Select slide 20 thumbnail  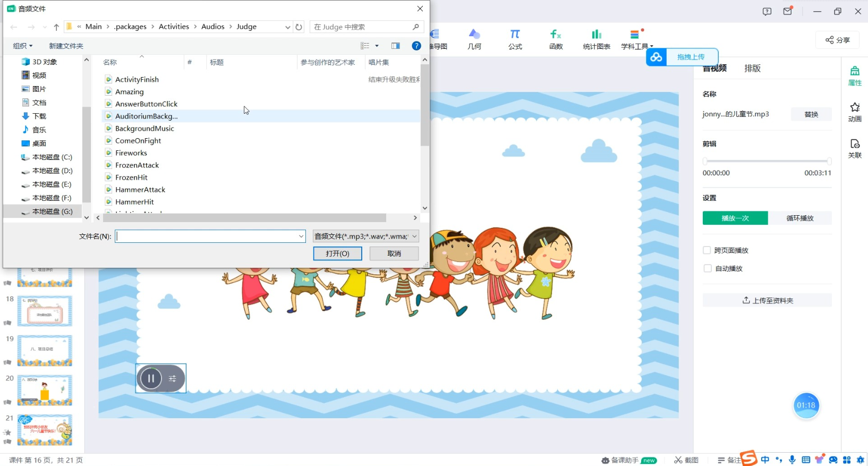45,391
